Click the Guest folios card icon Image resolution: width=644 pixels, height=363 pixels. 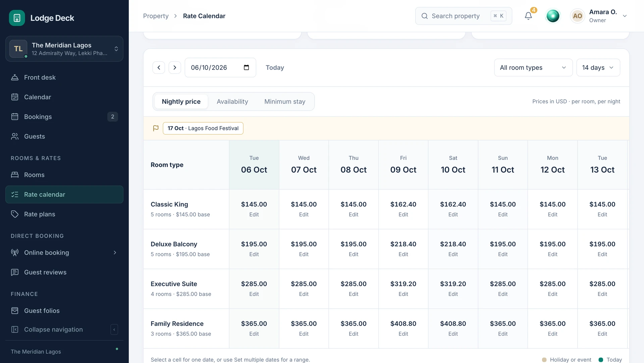[x=15, y=311]
